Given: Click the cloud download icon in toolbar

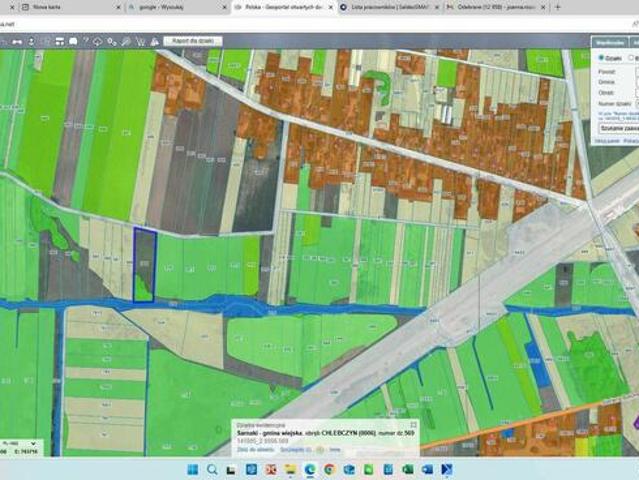Looking at the screenshot, I should pos(98,42).
